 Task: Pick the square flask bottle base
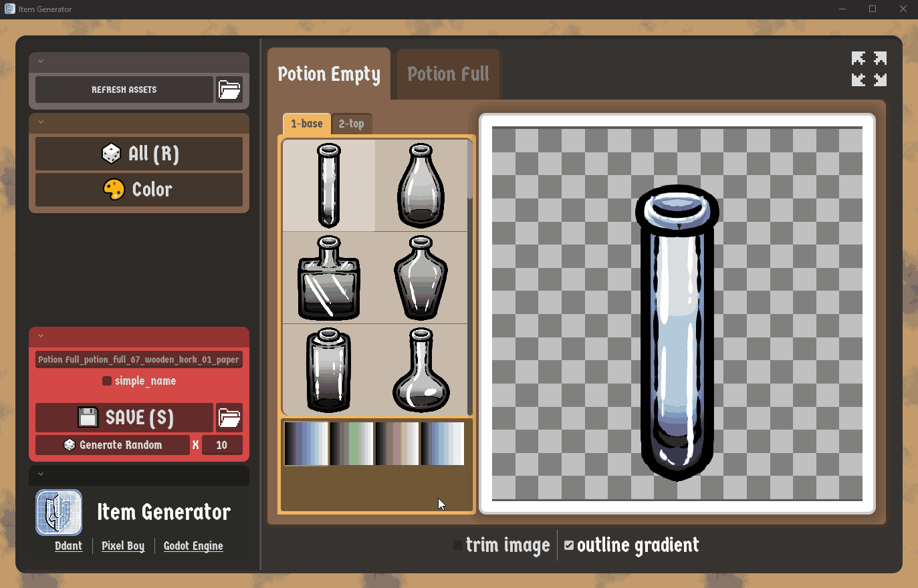click(x=329, y=278)
